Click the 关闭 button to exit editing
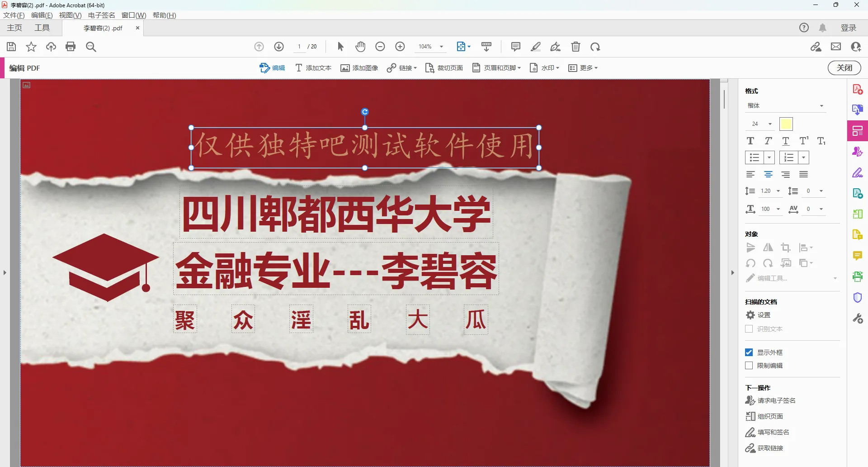The height and width of the screenshot is (467, 868). 844,68
